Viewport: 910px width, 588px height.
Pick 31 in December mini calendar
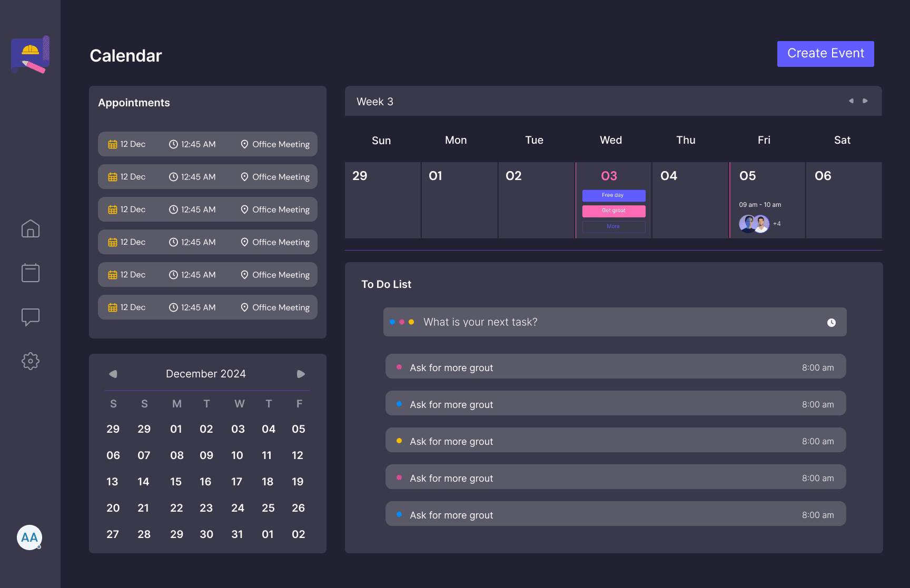coord(237,534)
